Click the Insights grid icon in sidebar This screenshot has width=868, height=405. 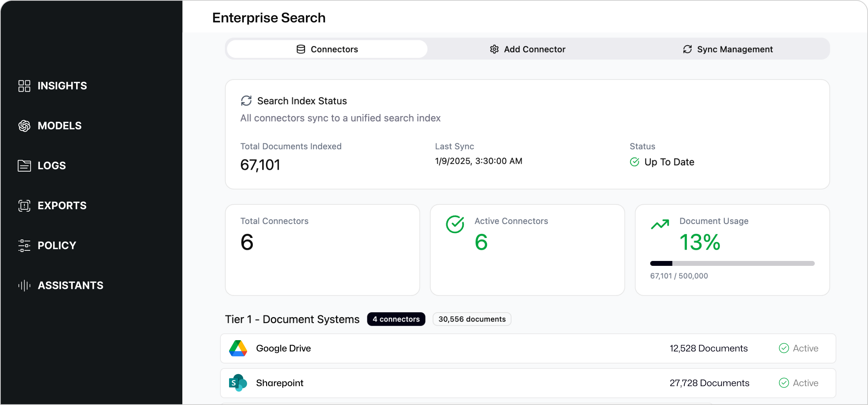pyautogui.click(x=24, y=86)
